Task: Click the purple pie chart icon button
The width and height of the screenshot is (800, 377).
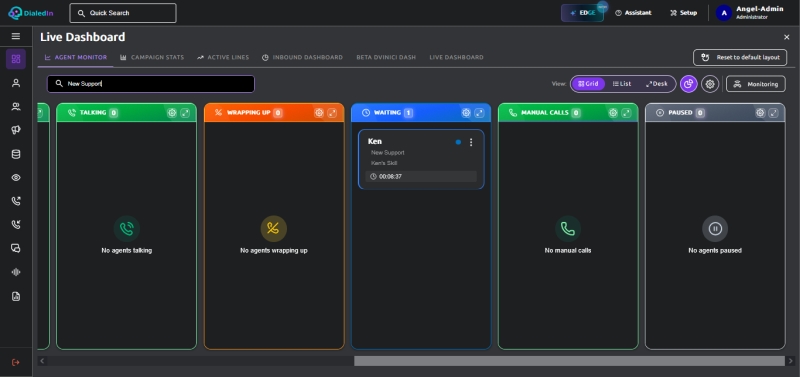Action: [689, 84]
